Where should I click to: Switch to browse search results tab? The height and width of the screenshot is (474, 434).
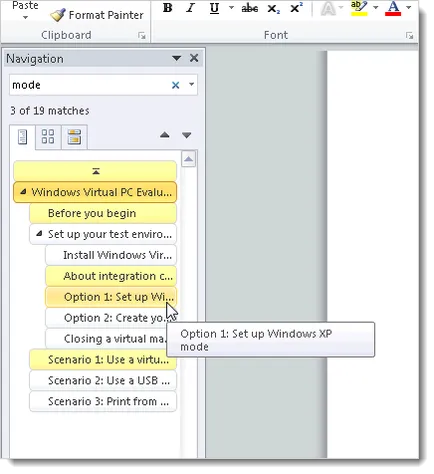74,137
